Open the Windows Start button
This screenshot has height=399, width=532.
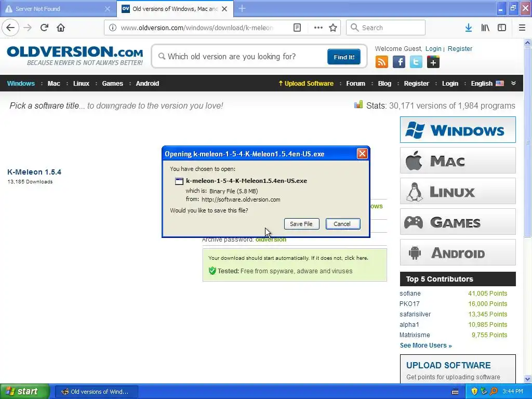(24, 392)
